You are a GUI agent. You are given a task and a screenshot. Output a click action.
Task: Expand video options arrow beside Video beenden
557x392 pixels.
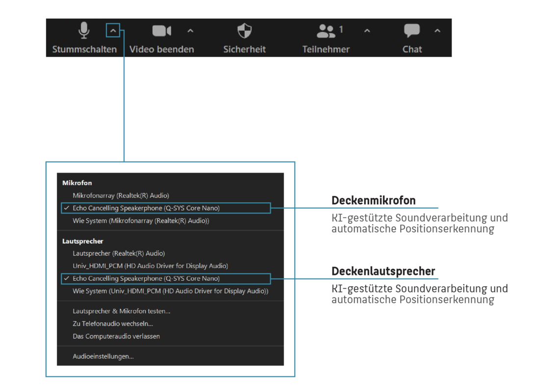tap(190, 31)
